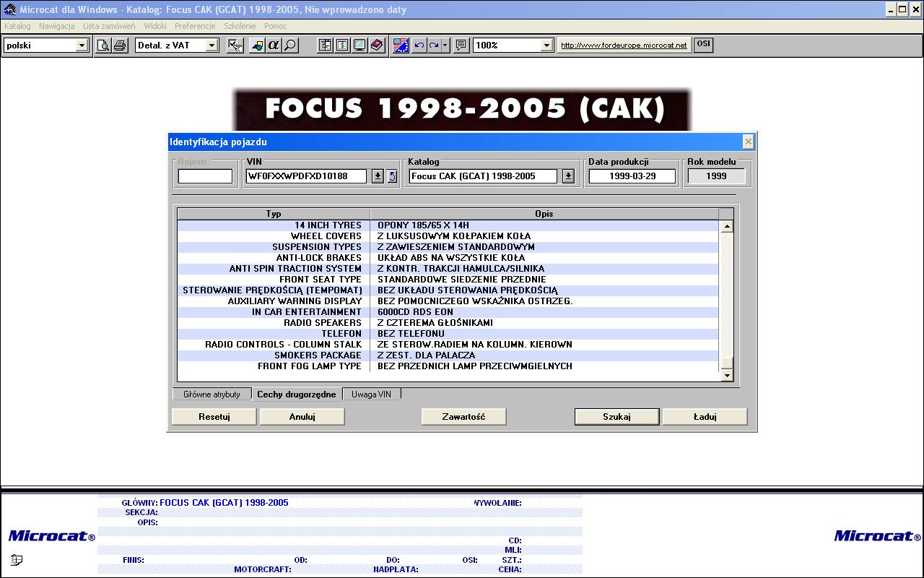Click the list scrollbar up arrow
The height and width of the screenshot is (578, 924).
point(727,226)
